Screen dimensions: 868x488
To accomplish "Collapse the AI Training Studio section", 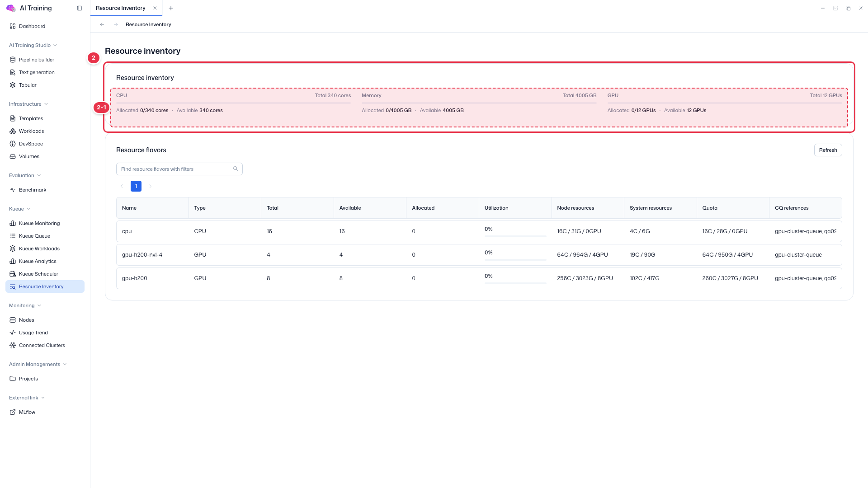I will tap(33, 45).
